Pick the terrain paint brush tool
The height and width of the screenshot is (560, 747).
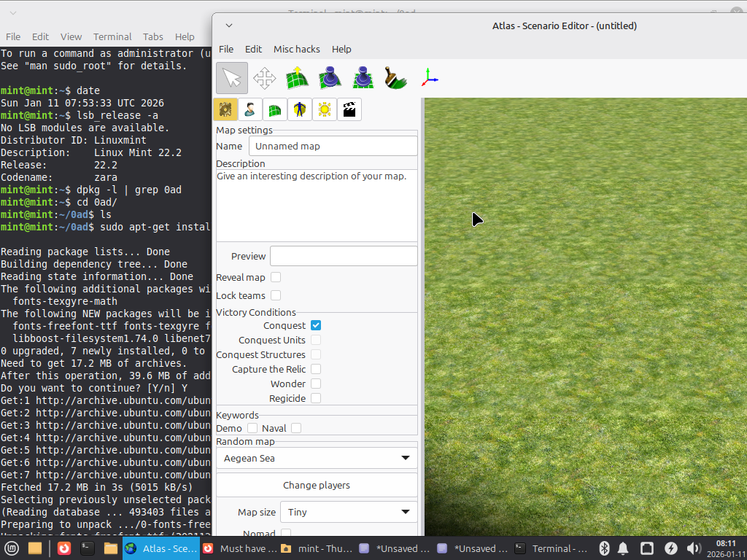pos(395,78)
